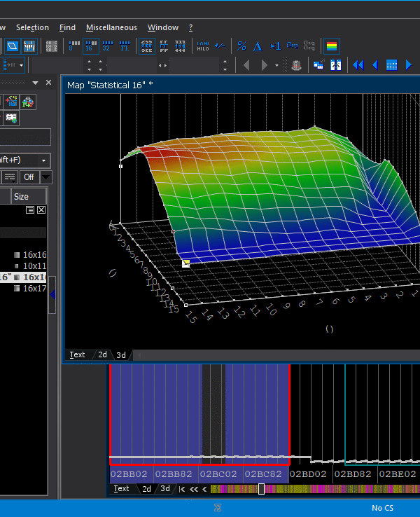The width and height of the screenshot is (420, 517).
Task: Select the 3d tab in map window
Action: pyautogui.click(x=121, y=355)
